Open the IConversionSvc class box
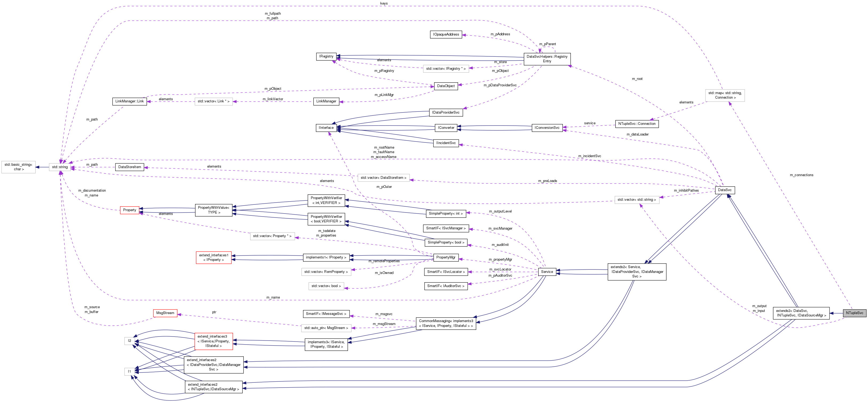This screenshot has height=402, width=868. 547,128
